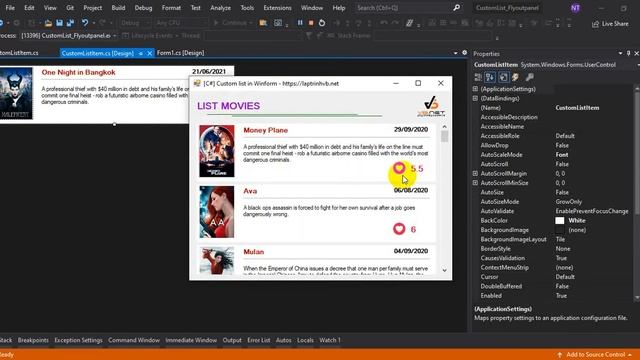This screenshot has height=360, width=640.
Task: Open the File menu
Action: (10, 8)
